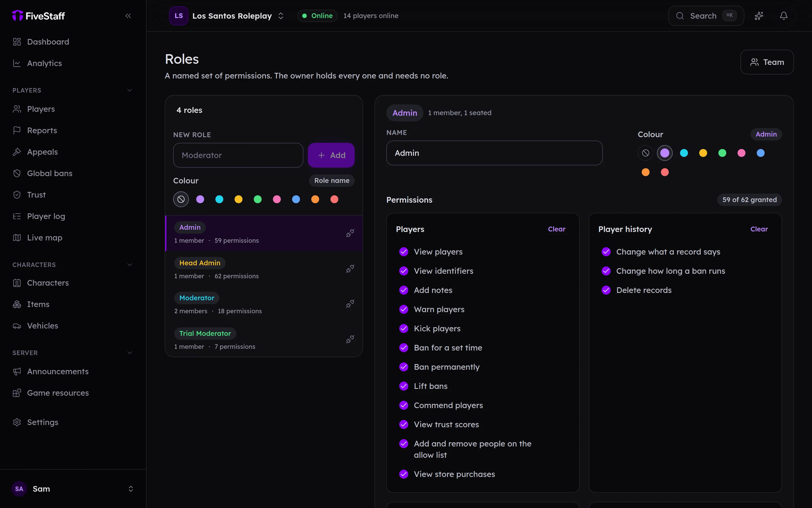Click the Analytics chart icon in sidebar
This screenshot has height=508, width=812.
click(x=17, y=63)
